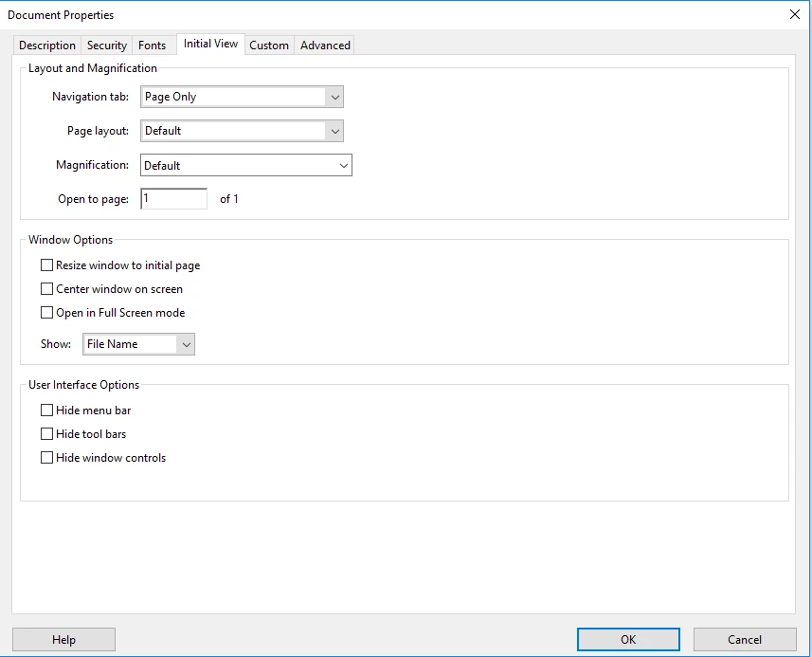Open the Page layout dropdown

[242, 131]
